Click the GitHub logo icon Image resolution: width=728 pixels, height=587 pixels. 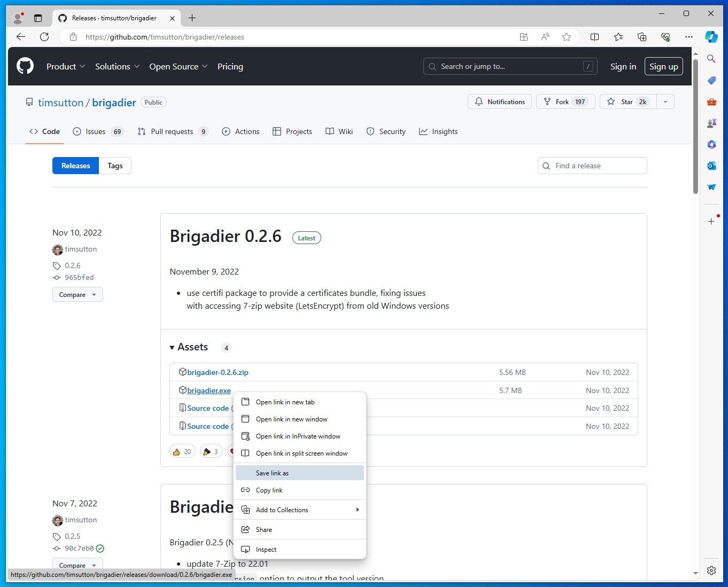(25, 66)
